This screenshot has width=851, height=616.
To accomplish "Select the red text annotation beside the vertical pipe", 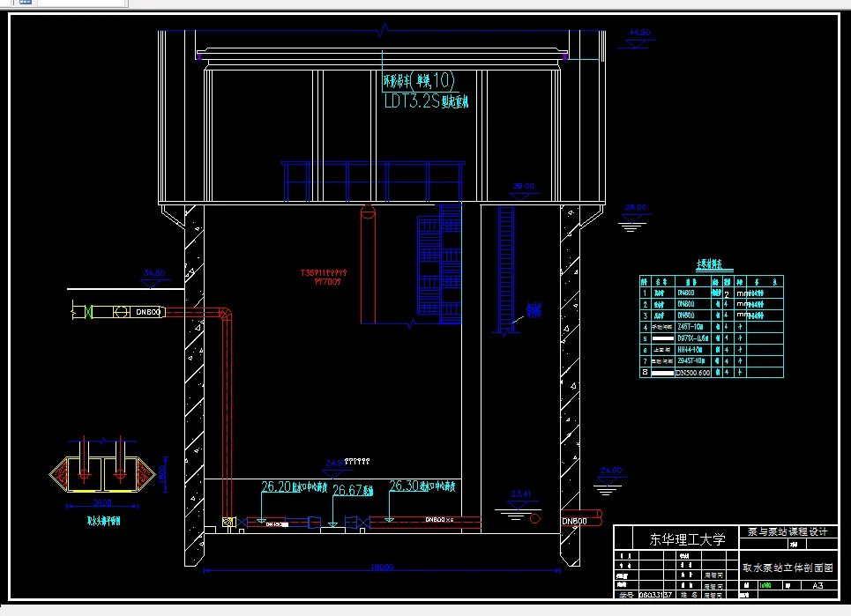I will 324,277.
